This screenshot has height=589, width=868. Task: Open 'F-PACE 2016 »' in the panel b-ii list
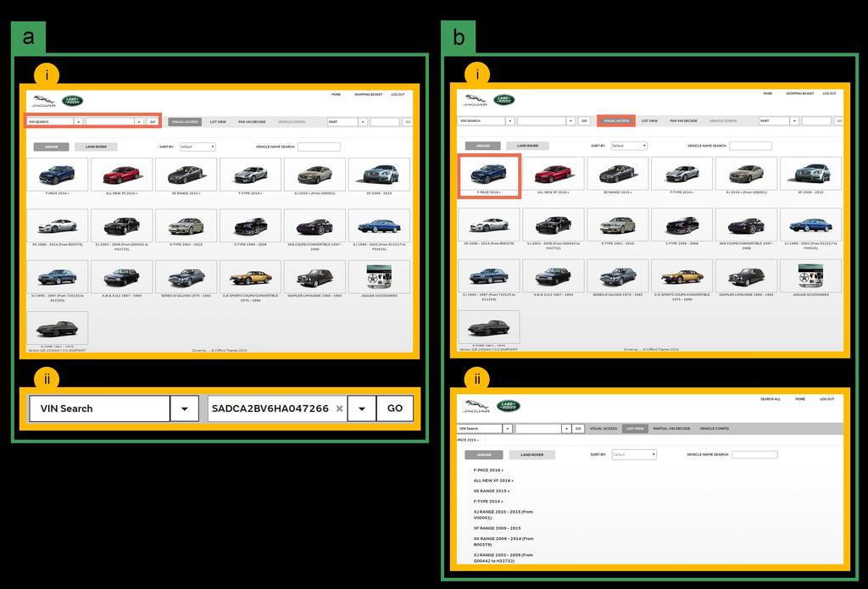pos(488,470)
